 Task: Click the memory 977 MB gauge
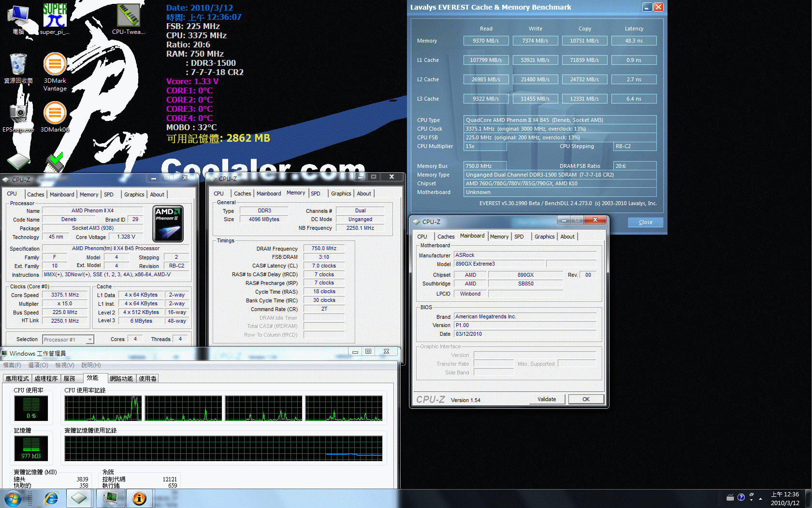(31, 448)
